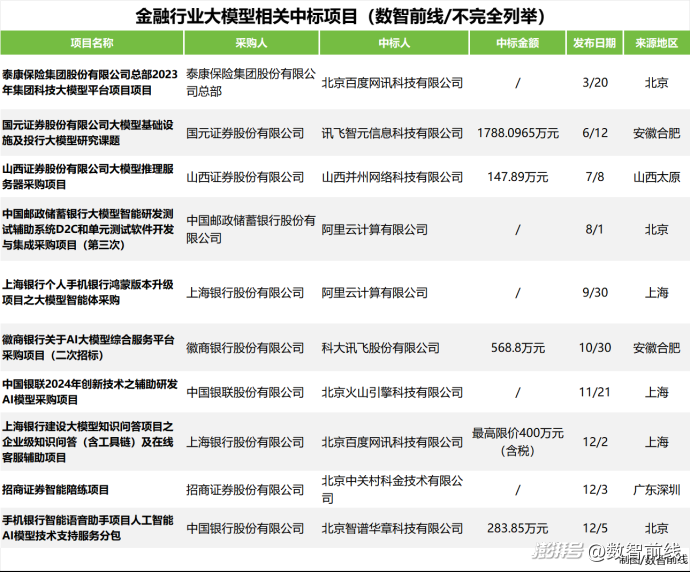
Task: Click the 发布日期 column header
Action: 595,43
